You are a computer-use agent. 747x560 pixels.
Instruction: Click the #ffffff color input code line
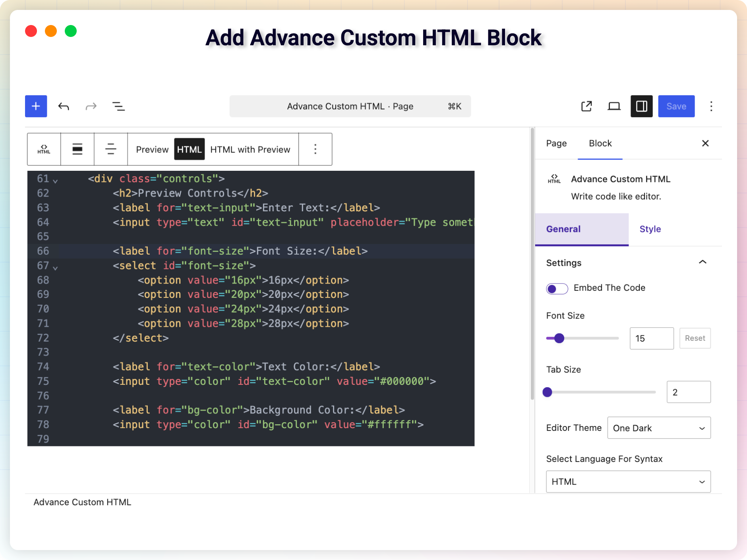click(268, 424)
